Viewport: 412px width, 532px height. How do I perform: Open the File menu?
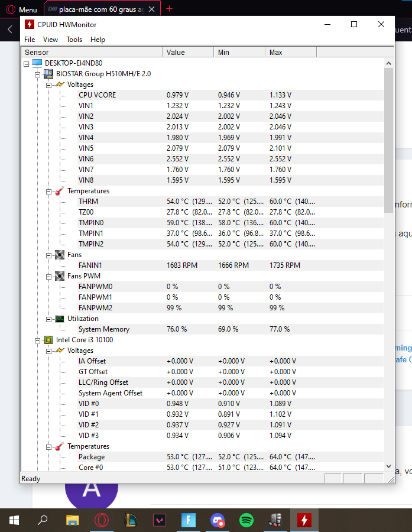pos(30,40)
